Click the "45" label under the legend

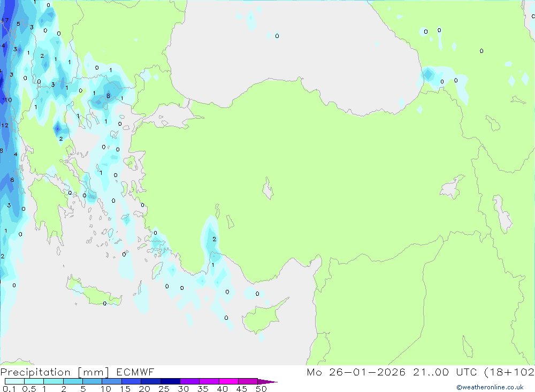pyautogui.click(x=242, y=389)
